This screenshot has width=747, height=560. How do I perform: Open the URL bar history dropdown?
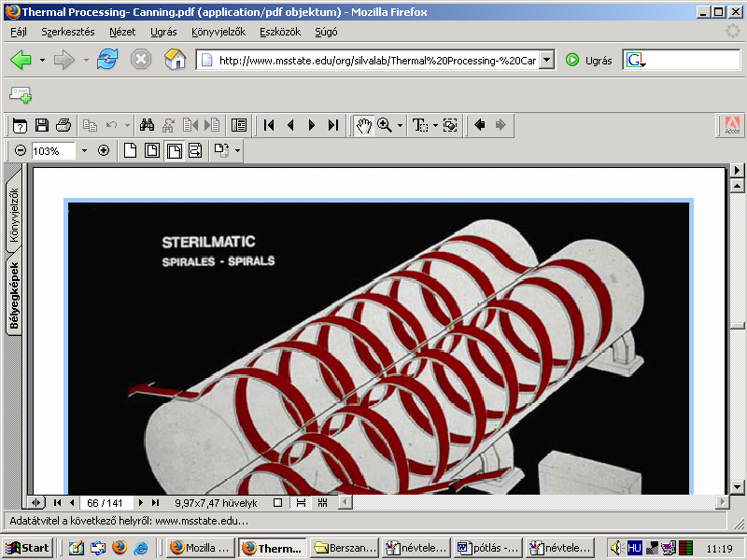point(547,61)
